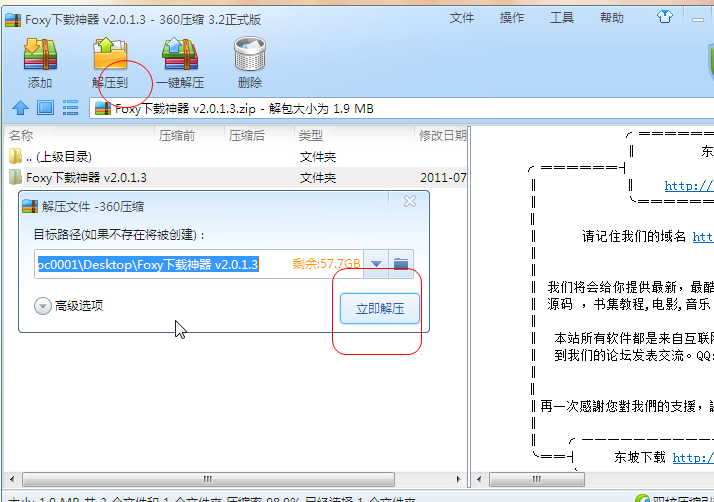The image size is (714, 502).
Task: Select the .. (上级目录) row
Action: point(236,157)
